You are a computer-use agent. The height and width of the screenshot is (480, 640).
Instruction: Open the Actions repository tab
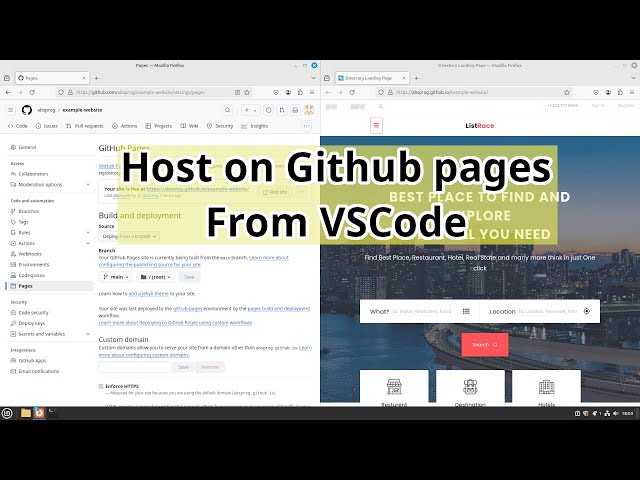125,126
